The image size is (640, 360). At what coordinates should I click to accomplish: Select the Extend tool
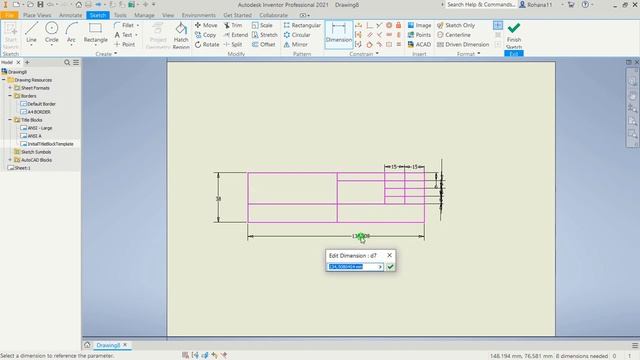pyautogui.click(x=236, y=35)
